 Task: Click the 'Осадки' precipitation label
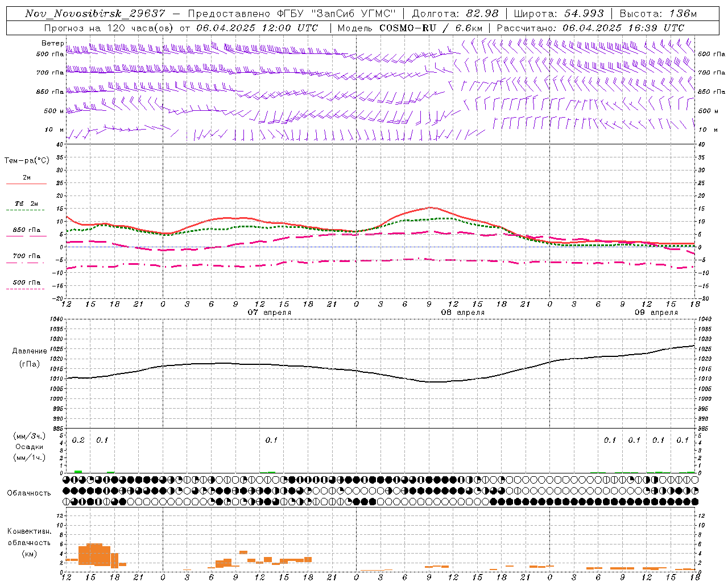pyautogui.click(x=30, y=447)
